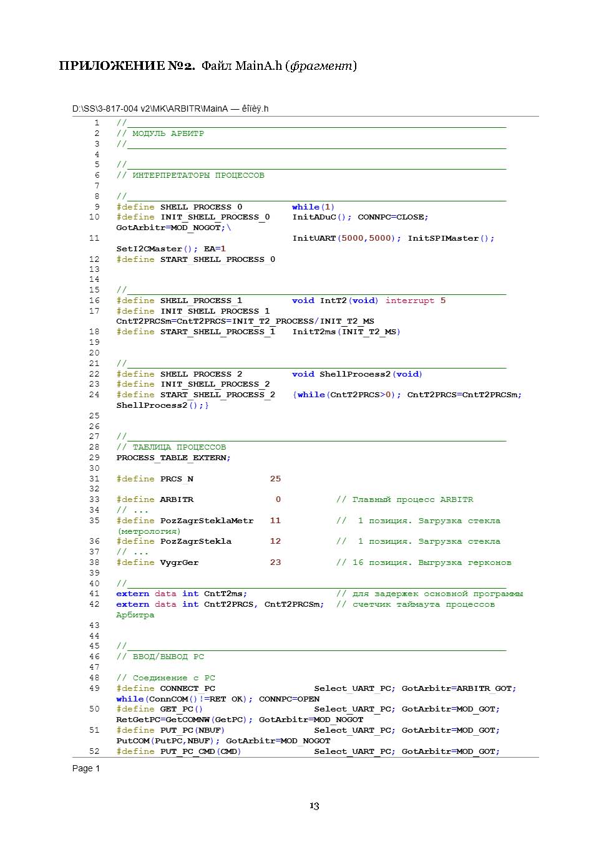Viewport: 614px width, 868px height.
Task: Click the variable "CntT2ms;" on line 41
Action: pyautogui.click(x=225, y=594)
